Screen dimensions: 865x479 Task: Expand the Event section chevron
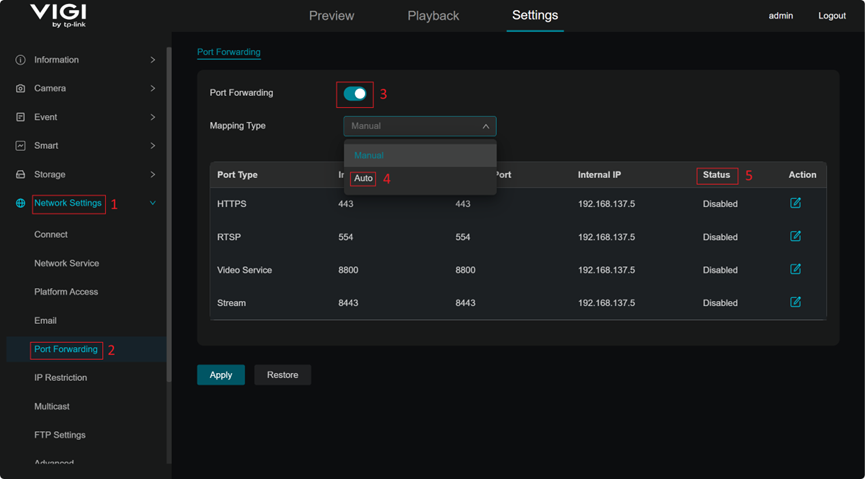pyautogui.click(x=153, y=117)
